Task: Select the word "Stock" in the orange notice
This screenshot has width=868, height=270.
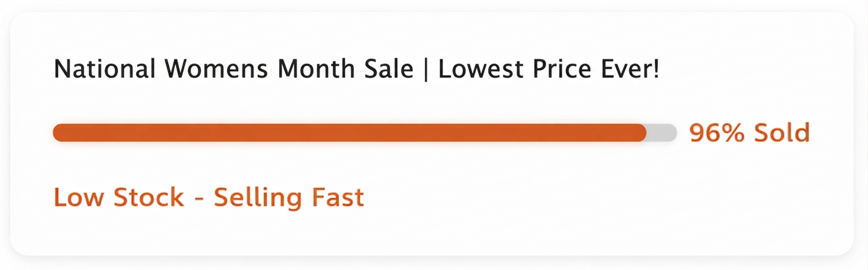Action: [x=148, y=198]
